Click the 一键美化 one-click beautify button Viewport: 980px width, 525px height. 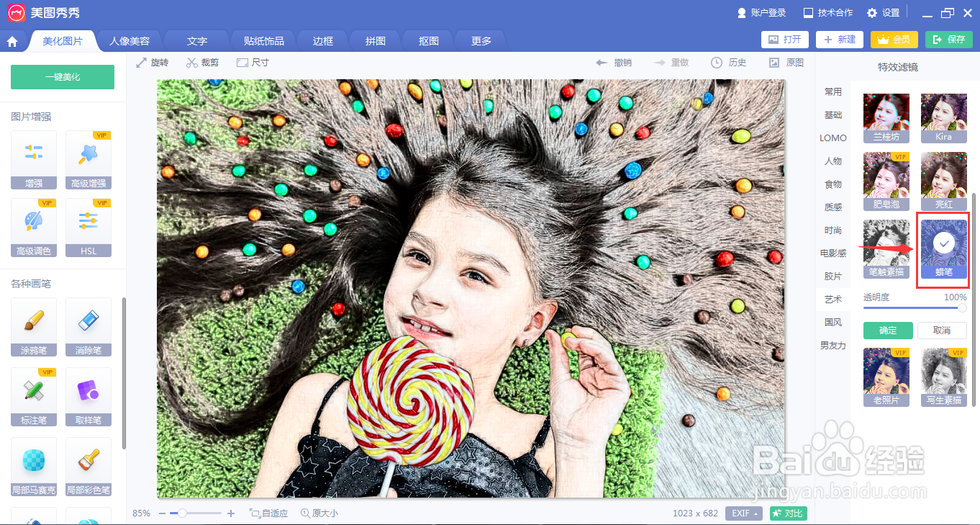pos(63,77)
